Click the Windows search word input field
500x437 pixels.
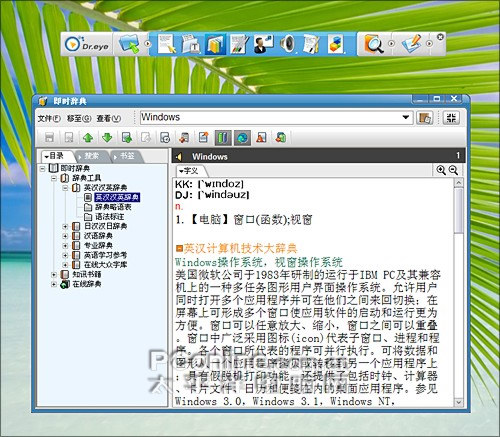(270, 117)
